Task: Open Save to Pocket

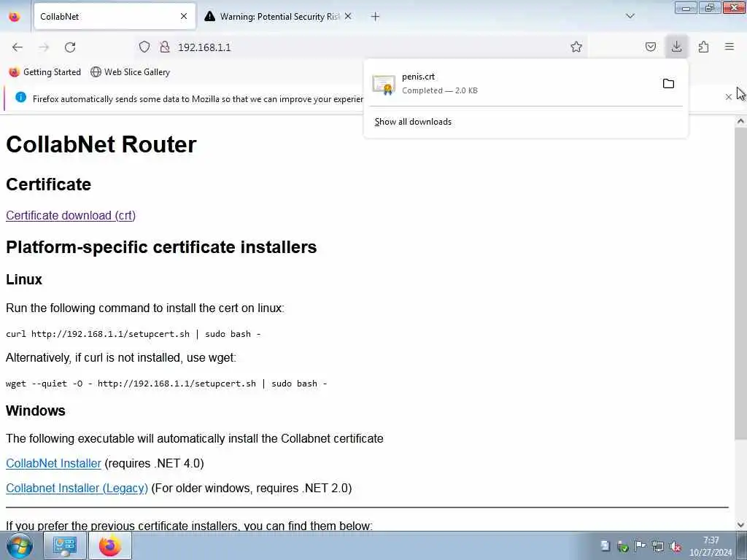Action: coord(651,47)
